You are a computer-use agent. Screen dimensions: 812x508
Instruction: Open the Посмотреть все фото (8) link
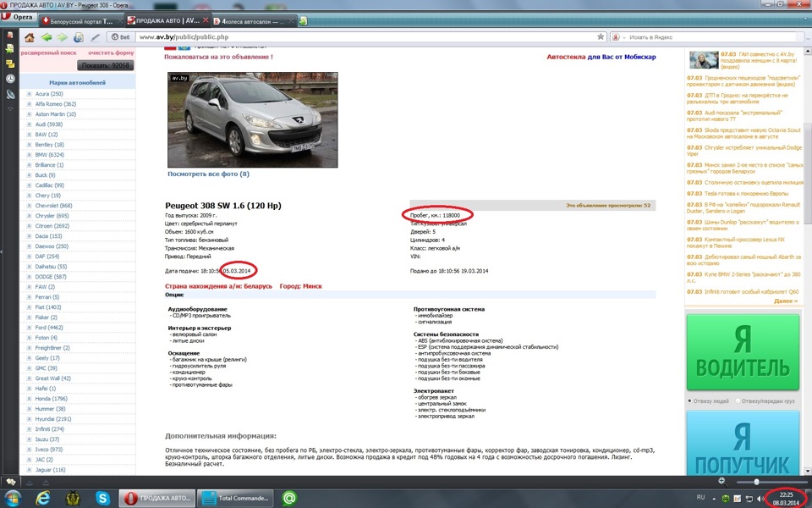pos(208,174)
